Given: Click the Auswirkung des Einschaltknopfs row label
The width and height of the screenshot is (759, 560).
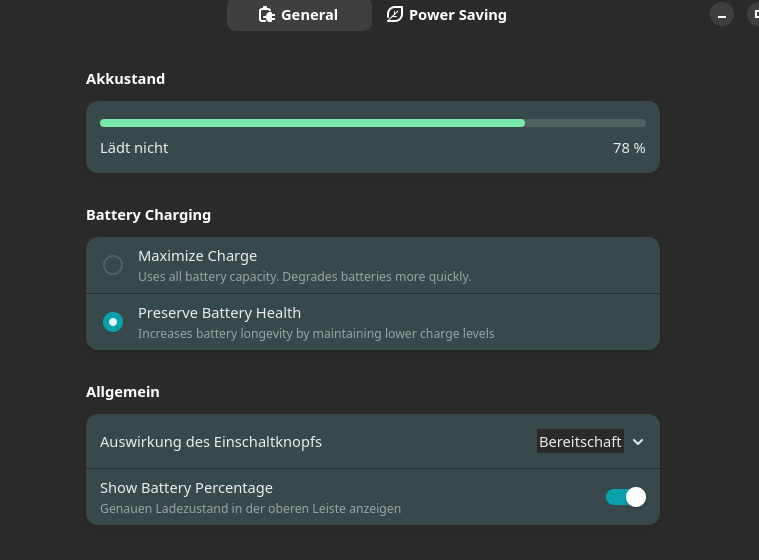Looking at the screenshot, I should [x=211, y=441].
